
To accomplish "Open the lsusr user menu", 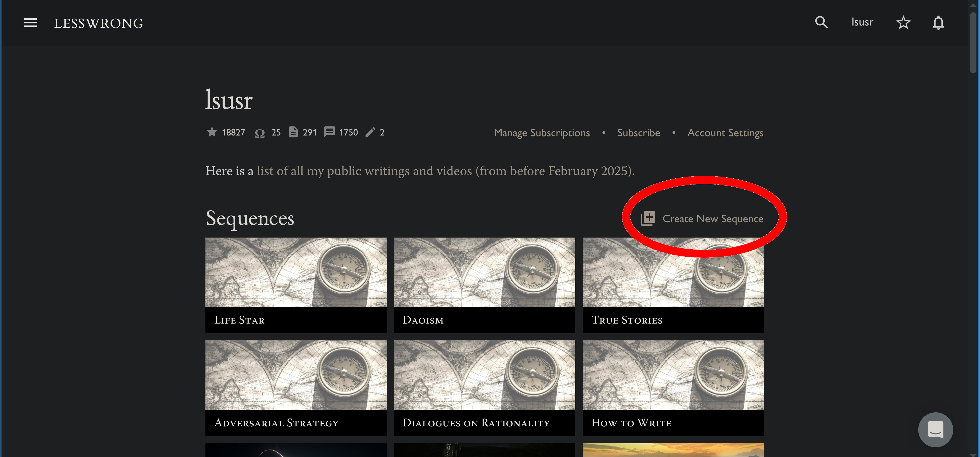I will (862, 22).
